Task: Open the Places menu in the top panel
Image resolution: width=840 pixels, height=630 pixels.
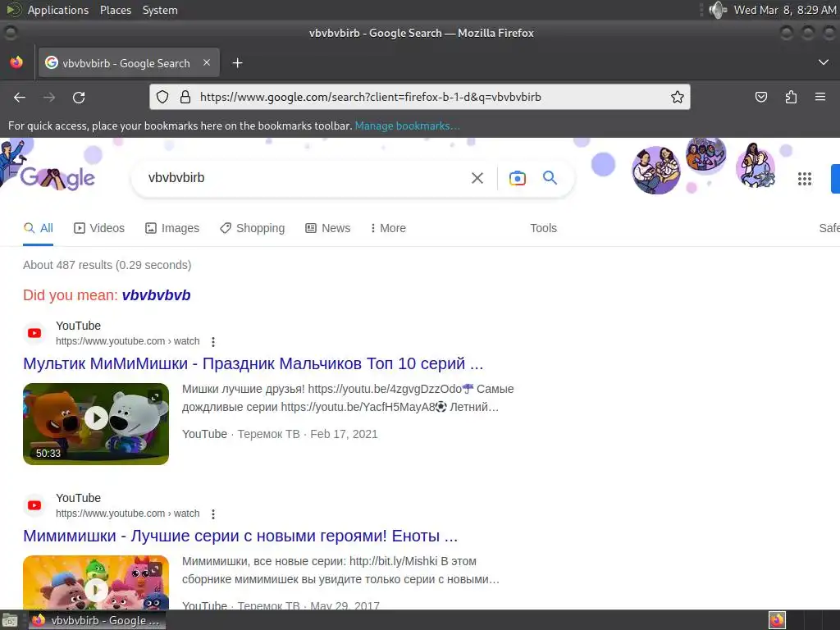Action: point(116,10)
